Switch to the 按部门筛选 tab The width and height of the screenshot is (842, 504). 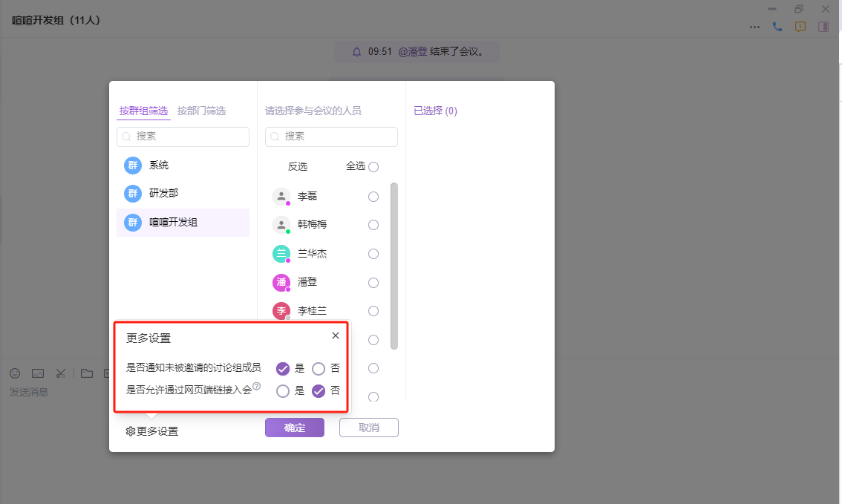point(201,111)
